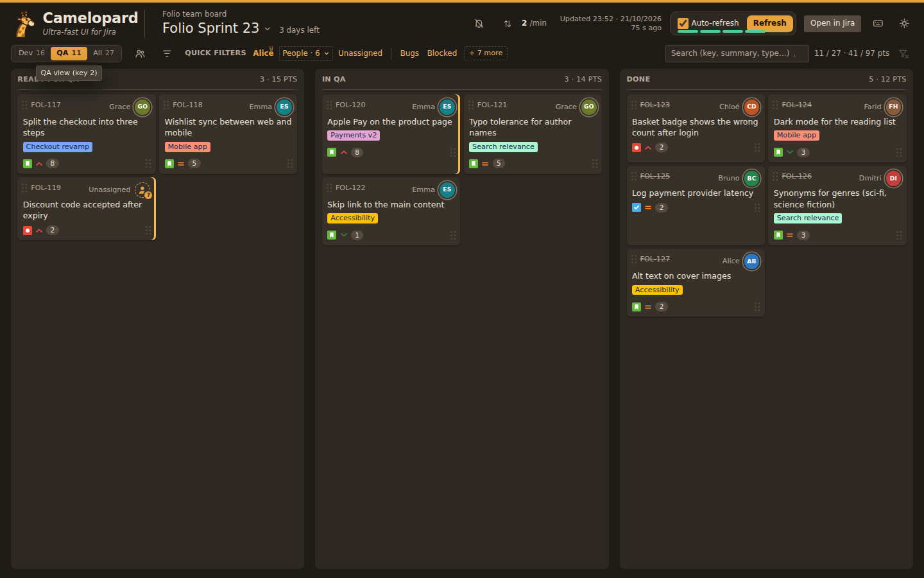Uncheck the Auto-refresh checkbox
The image size is (924, 578).
[683, 23]
